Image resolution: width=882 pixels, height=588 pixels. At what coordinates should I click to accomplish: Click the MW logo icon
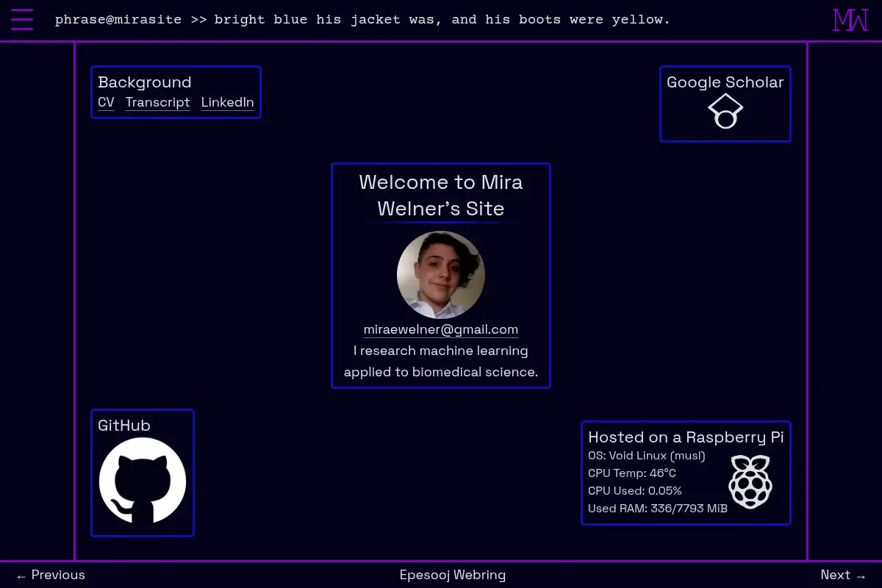coord(850,20)
